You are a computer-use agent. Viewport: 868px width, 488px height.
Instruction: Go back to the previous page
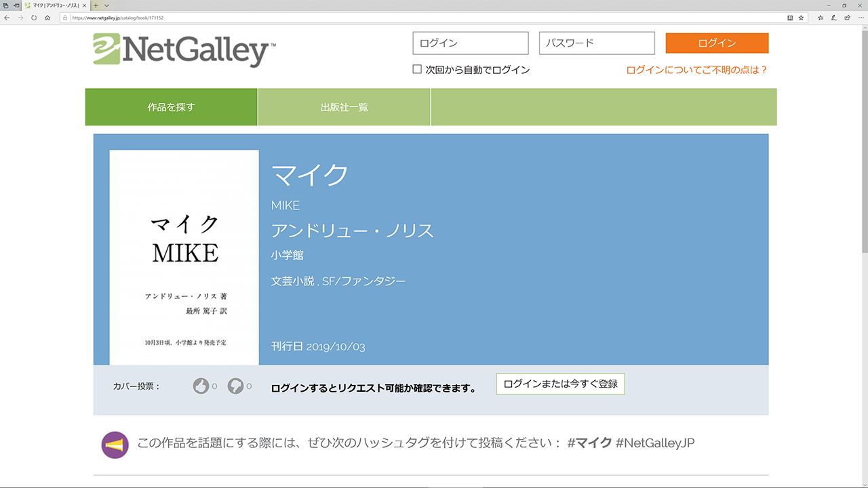point(7,18)
